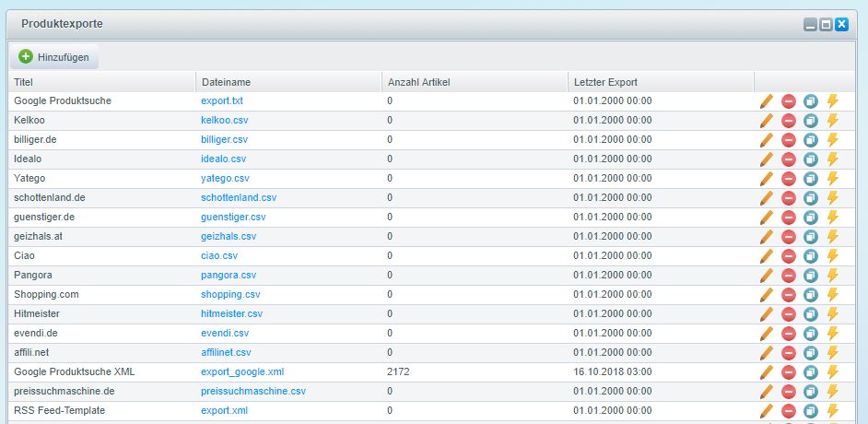This screenshot has width=868, height=424.
Task: Open the pangora.csv link
Action: [x=229, y=275]
